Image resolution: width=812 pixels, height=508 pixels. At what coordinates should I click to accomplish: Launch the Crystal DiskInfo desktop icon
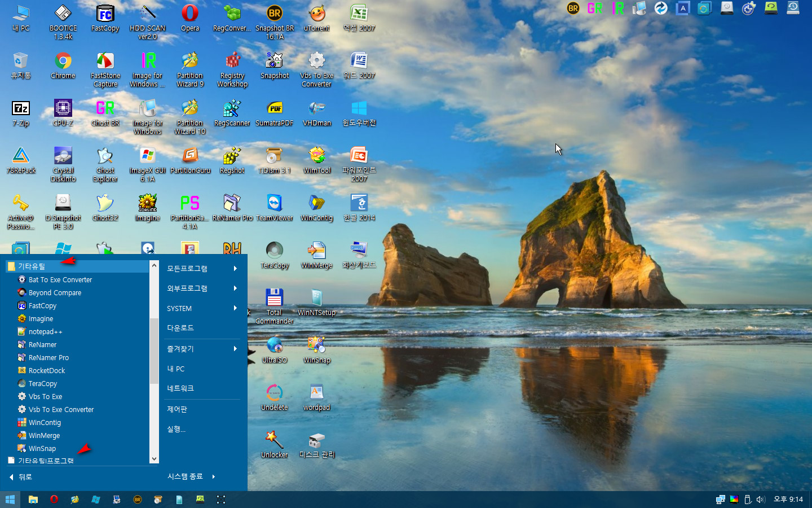63,164
